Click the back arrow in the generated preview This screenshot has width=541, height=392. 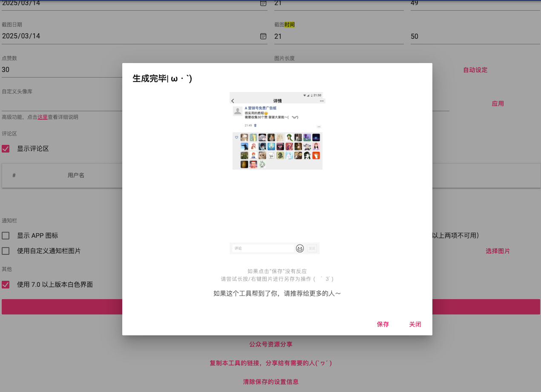point(233,101)
